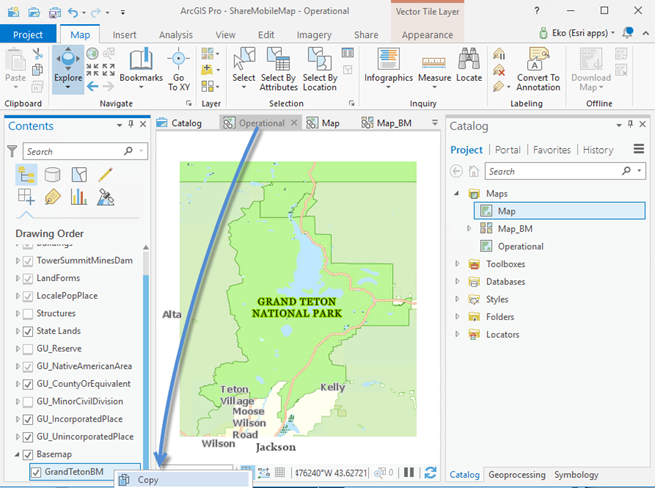Screen dimensions: 655x488
Task: Open the blue Project tab
Action: point(28,35)
